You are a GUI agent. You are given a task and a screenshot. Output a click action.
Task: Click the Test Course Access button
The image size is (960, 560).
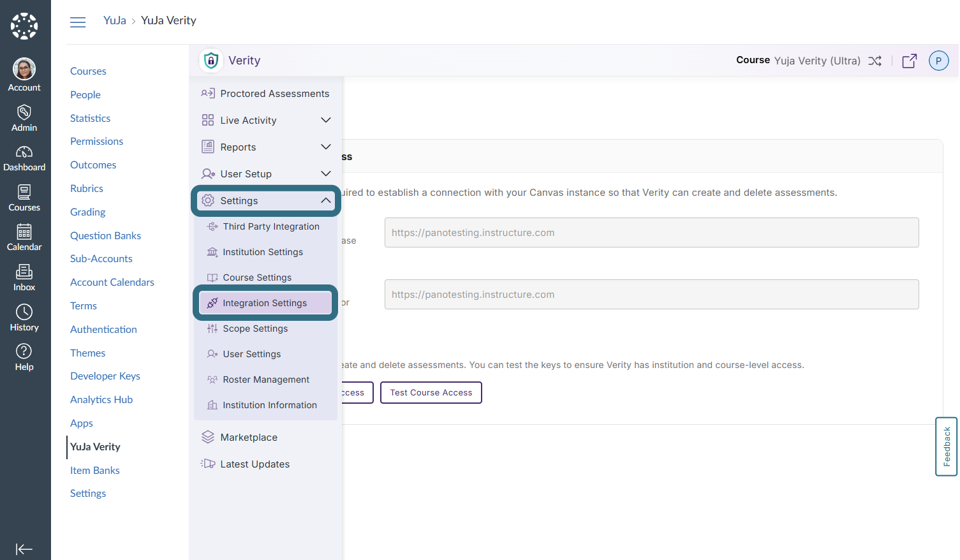pyautogui.click(x=431, y=392)
